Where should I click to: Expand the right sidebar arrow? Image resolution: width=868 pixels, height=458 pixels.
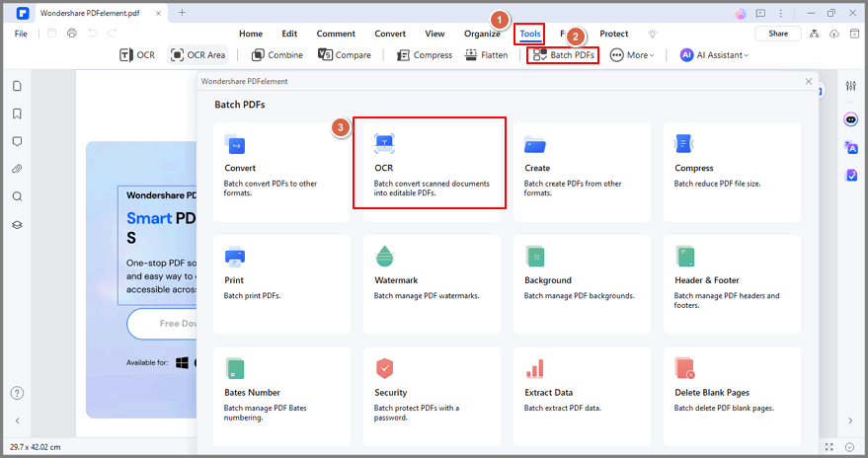coord(850,420)
